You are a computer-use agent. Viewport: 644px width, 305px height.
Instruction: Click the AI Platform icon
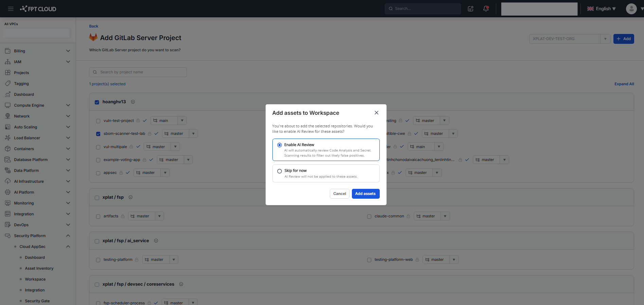[8, 192]
